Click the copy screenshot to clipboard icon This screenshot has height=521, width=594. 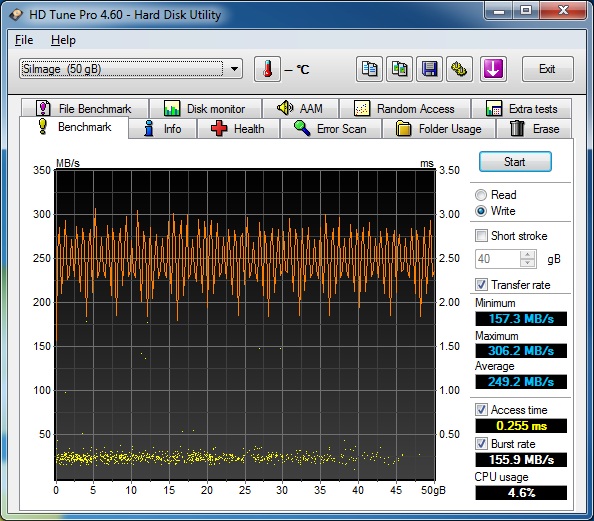coord(399,69)
